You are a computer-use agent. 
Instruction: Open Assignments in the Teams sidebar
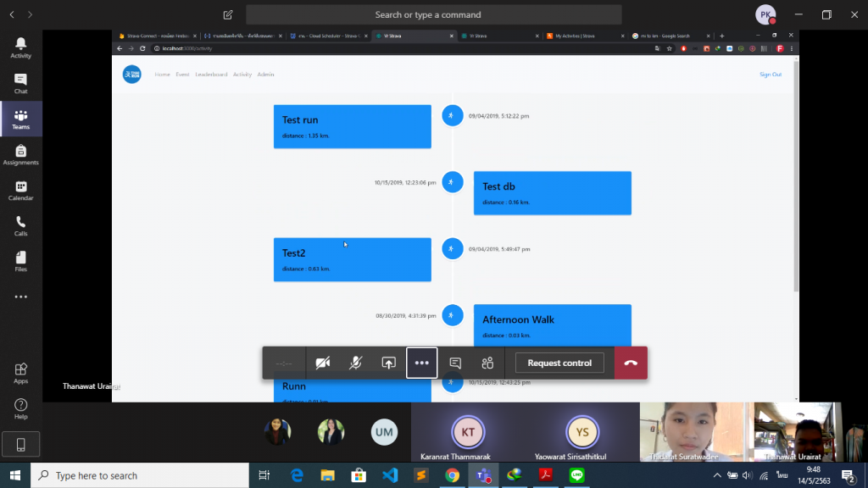coord(20,154)
